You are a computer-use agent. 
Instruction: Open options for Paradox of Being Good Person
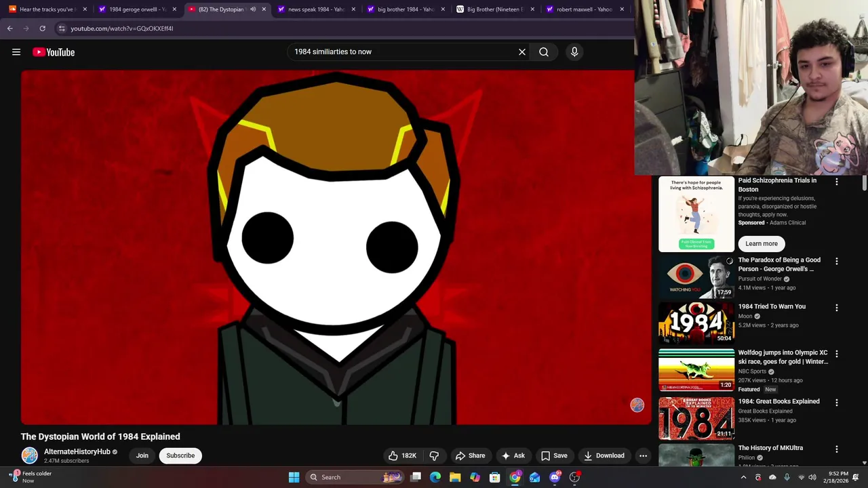coord(836,261)
